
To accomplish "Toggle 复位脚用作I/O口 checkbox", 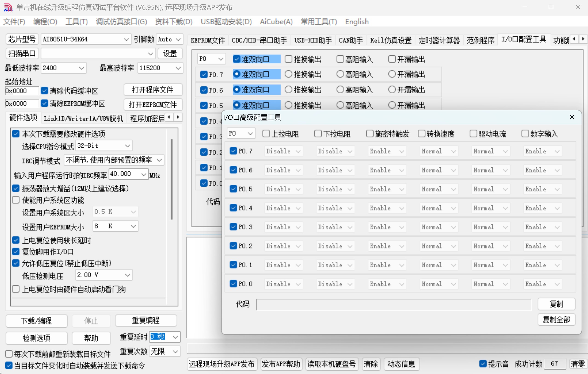I will [x=16, y=251].
